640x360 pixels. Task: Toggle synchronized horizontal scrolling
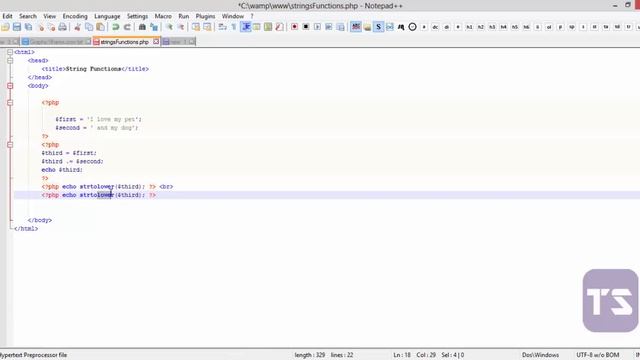[x=207, y=27]
